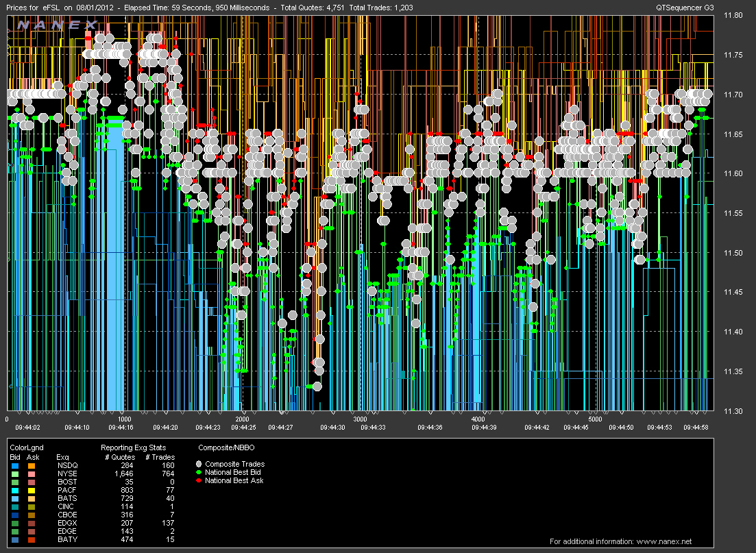Image resolution: width=756 pixels, height=553 pixels.
Task: Click the 'Total Trades: 1,203' header text
Action: coord(381,8)
